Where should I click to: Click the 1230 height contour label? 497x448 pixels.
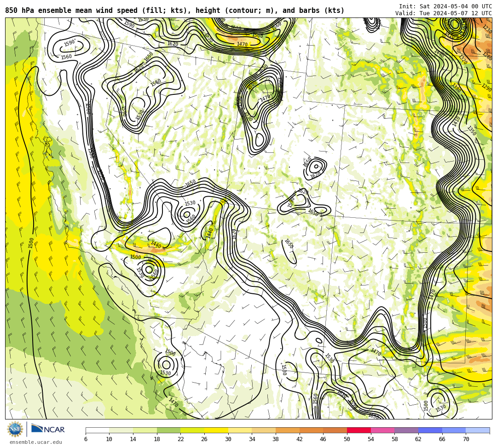[x=487, y=29]
